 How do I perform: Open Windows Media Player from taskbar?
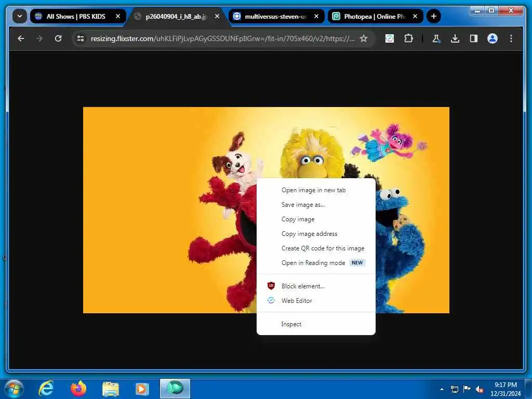(142, 389)
